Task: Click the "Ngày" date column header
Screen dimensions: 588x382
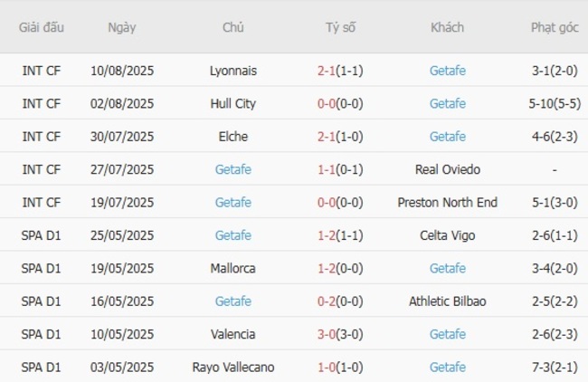Action: pyautogui.click(x=122, y=27)
